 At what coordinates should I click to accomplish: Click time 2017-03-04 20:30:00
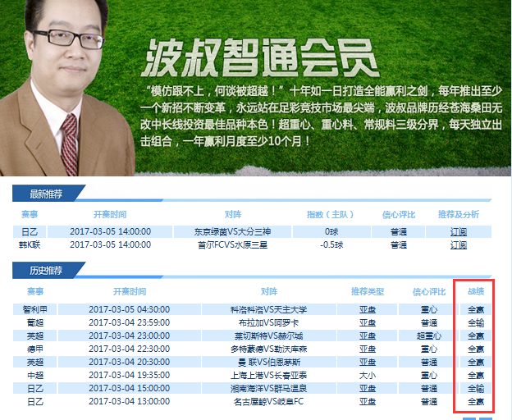(130, 362)
